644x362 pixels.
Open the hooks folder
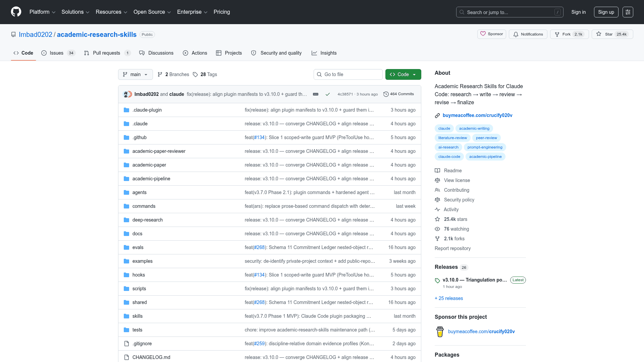tap(139, 275)
